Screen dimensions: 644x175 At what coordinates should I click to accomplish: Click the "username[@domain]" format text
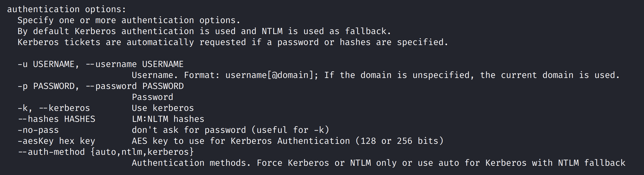pyautogui.click(x=269, y=75)
